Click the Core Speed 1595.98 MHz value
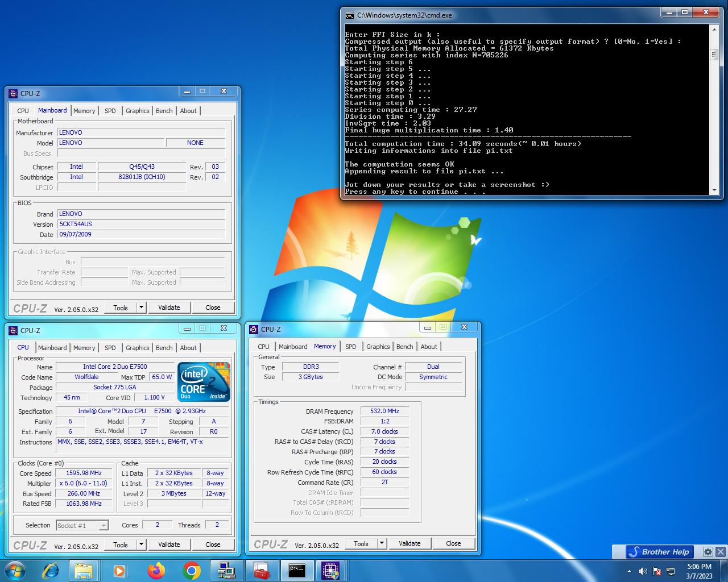This screenshot has height=582, width=728. click(84, 473)
